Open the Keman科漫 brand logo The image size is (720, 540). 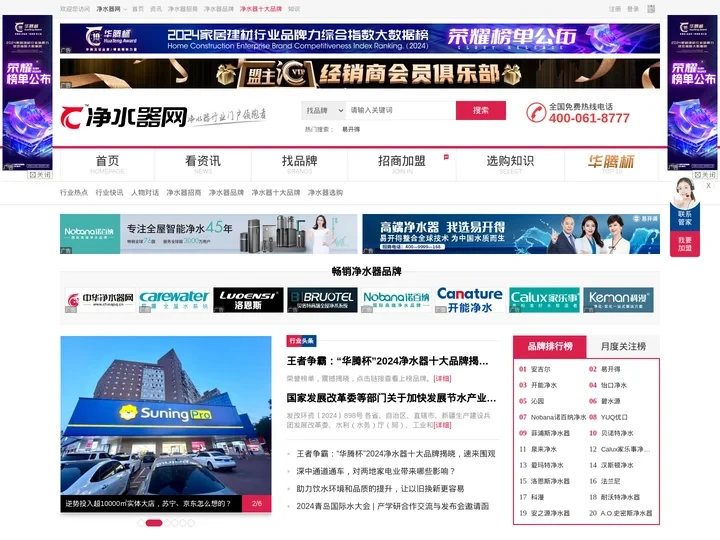tap(618, 300)
